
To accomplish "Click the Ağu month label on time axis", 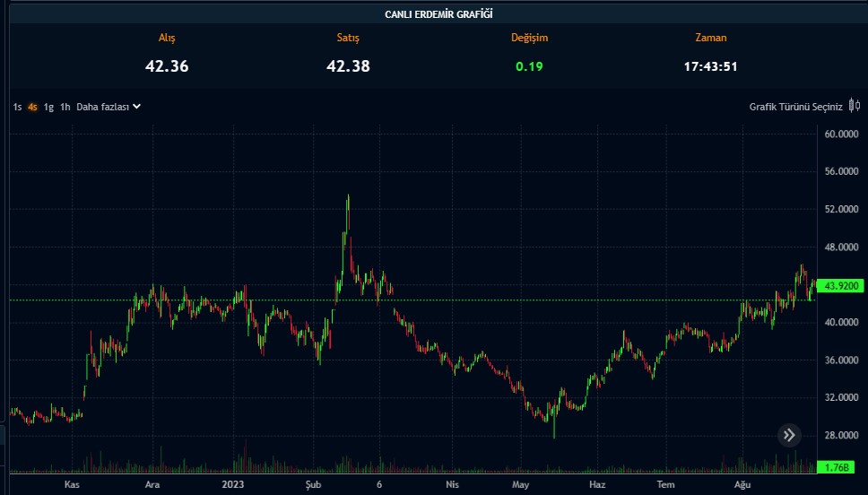I will pyautogui.click(x=742, y=484).
